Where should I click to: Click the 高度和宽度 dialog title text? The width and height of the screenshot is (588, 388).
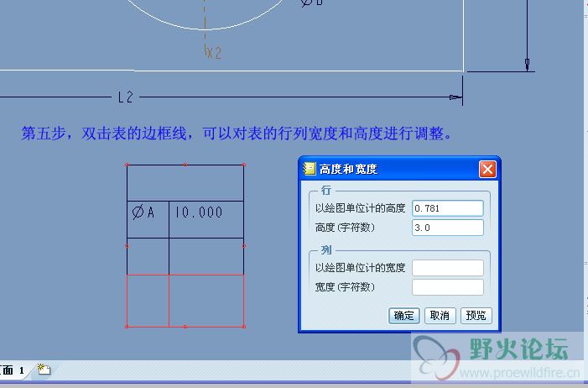348,170
